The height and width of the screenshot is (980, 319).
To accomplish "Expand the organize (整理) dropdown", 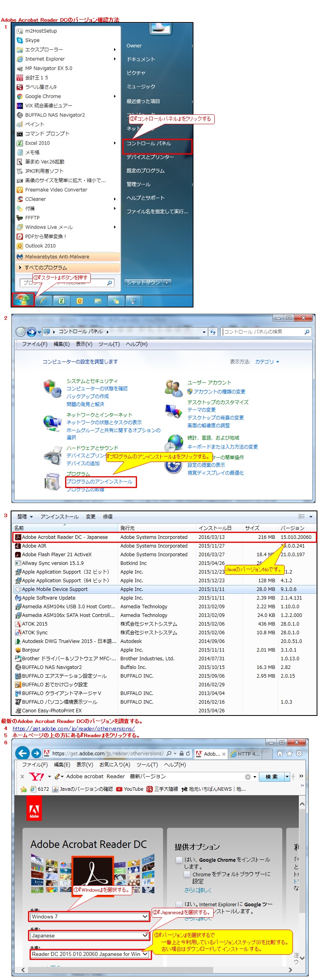I will [x=24, y=516].
